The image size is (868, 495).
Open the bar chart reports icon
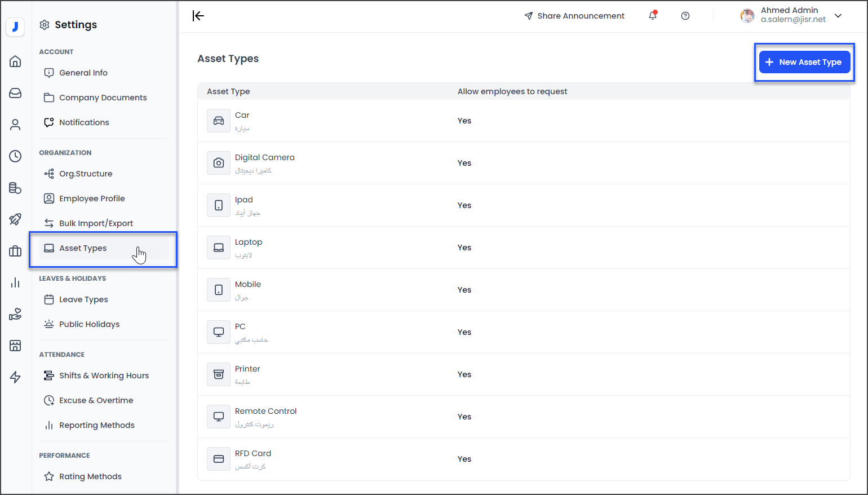click(15, 282)
